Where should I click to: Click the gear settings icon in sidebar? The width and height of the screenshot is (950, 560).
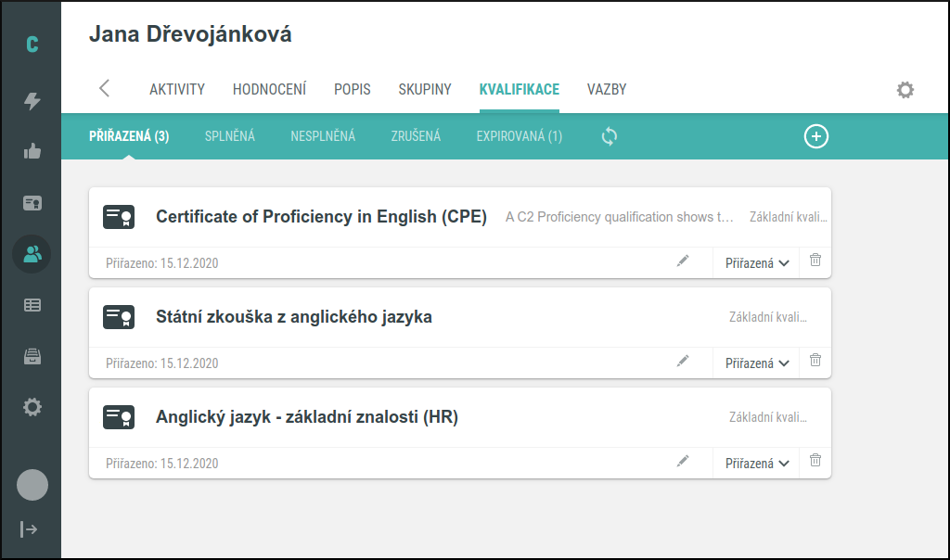coord(32,407)
